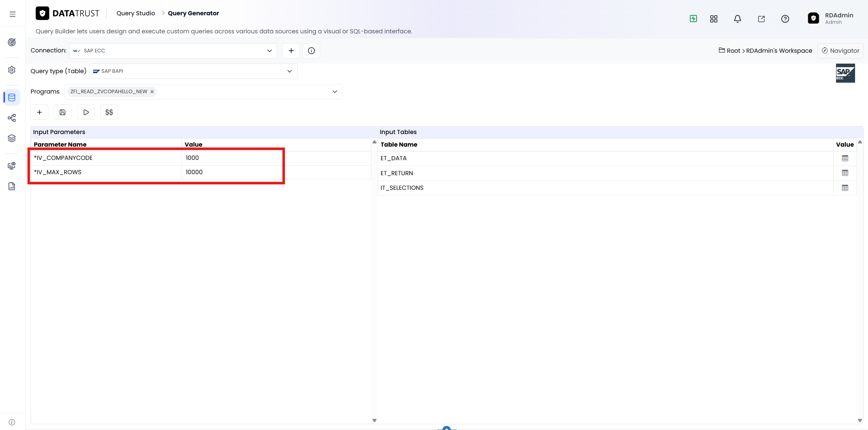
Task: Edit the IV_COMPANYCODE value 1000
Action: coord(276,158)
